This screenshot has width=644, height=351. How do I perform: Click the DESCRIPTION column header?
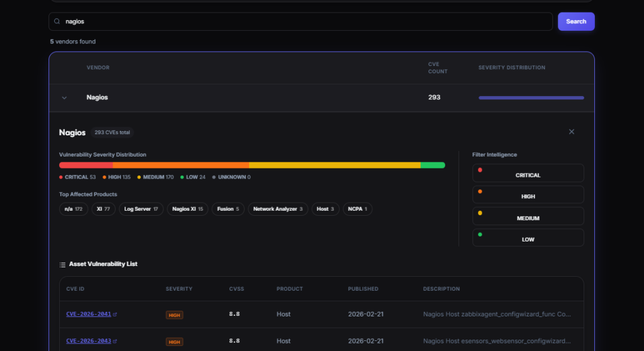pos(441,289)
